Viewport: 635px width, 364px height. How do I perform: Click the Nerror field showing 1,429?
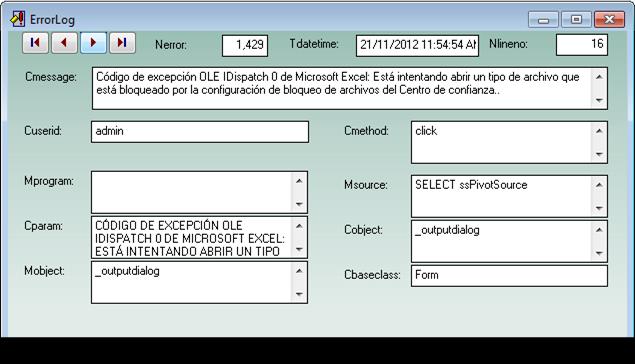(x=245, y=45)
